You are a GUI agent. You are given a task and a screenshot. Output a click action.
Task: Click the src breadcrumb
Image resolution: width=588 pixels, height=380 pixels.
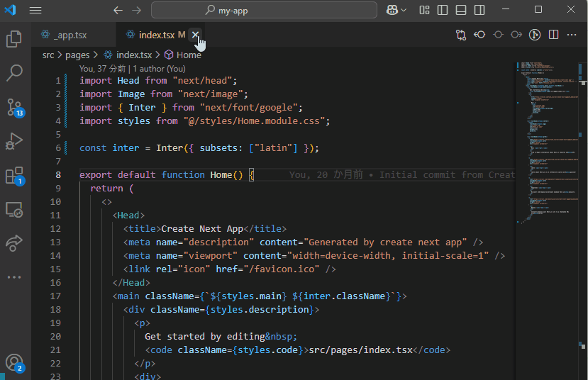coord(48,55)
